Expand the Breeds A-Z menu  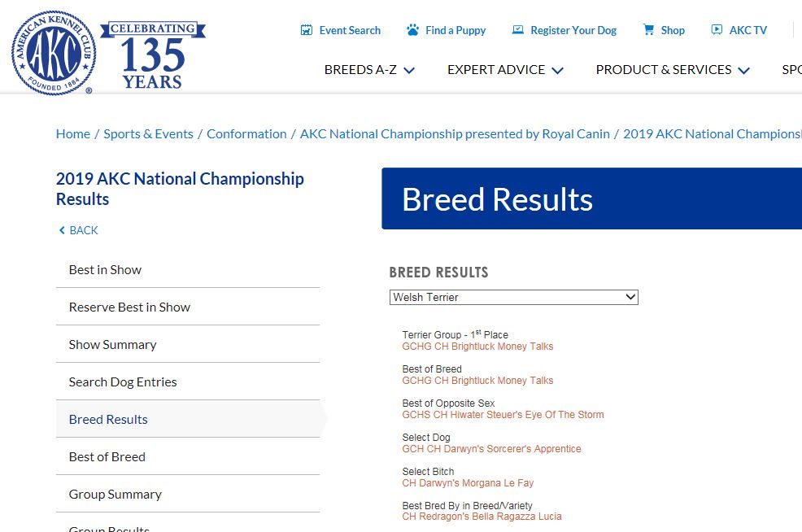click(x=369, y=70)
